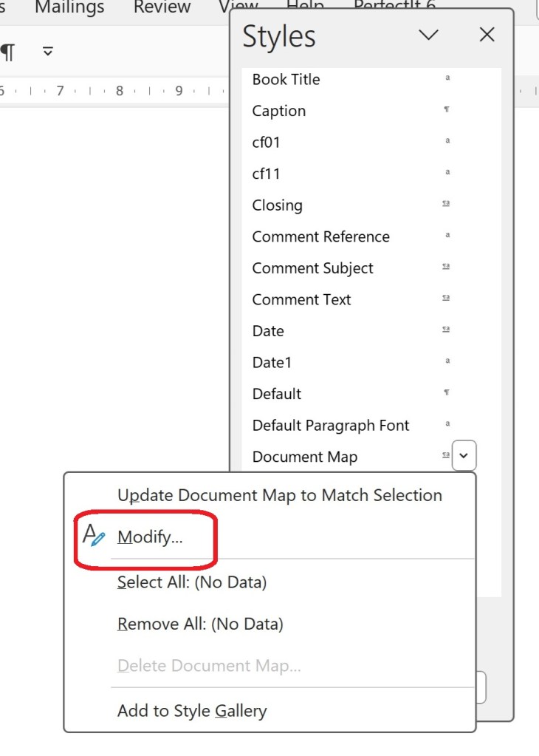Expand the Document Map style dropdown arrow
The width and height of the screenshot is (539, 756).
pyautogui.click(x=464, y=456)
